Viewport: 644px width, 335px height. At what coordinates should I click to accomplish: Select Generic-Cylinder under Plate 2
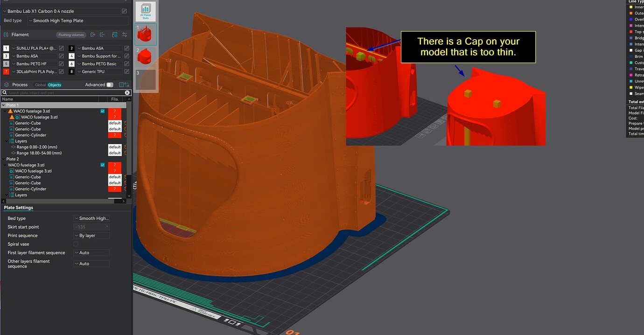(30, 189)
